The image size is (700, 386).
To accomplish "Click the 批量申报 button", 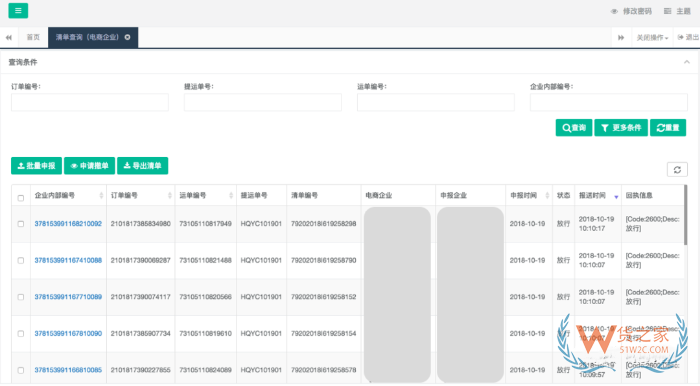I will (37, 166).
